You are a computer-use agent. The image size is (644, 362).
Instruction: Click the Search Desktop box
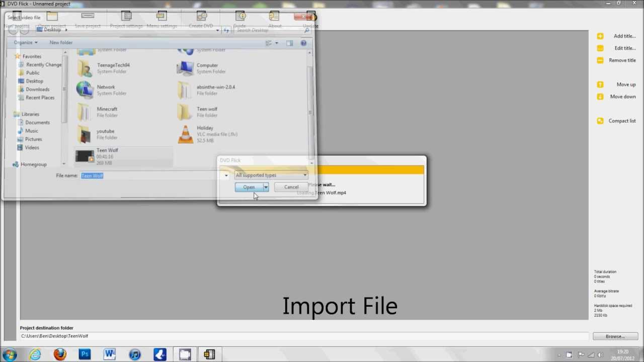[272, 30]
